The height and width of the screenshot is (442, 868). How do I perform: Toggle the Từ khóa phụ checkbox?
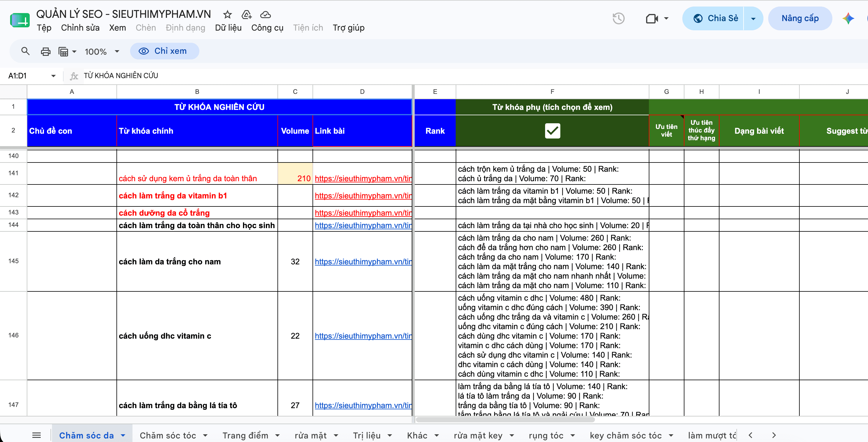click(553, 131)
